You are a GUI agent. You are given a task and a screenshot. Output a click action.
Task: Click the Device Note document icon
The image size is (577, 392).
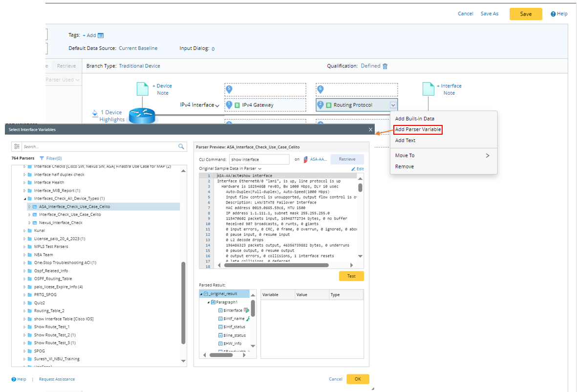(x=142, y=89)
